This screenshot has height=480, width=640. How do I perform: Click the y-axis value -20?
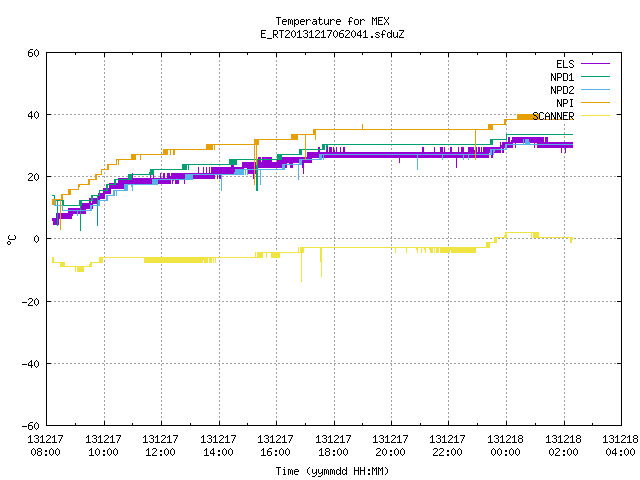click(x=31, y=302)
